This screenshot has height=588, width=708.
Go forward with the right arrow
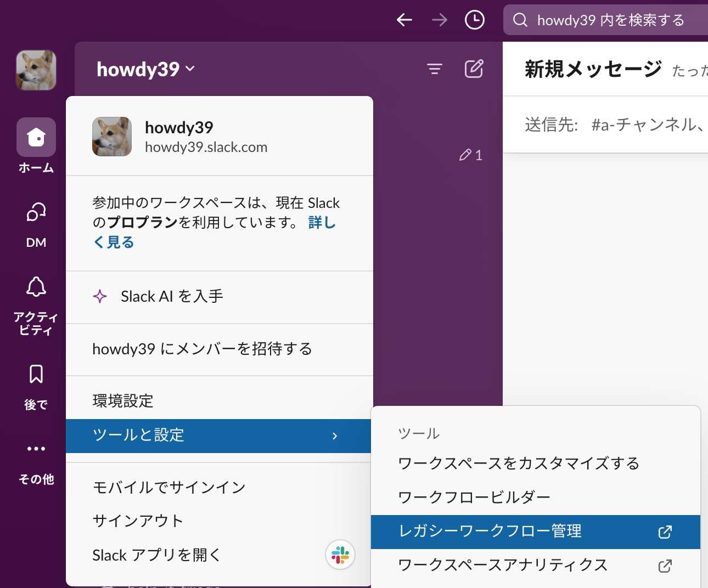tap(440, 20)
